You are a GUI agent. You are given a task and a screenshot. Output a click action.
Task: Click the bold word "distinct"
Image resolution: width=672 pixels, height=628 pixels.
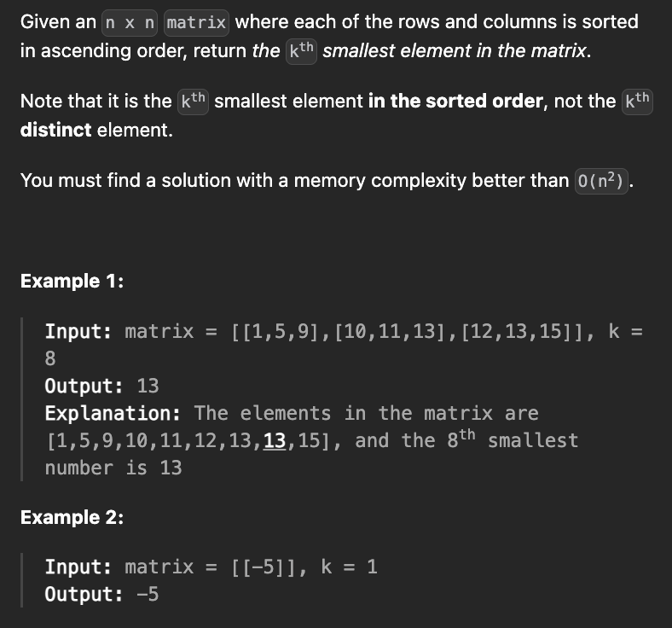tap(55, 131)
